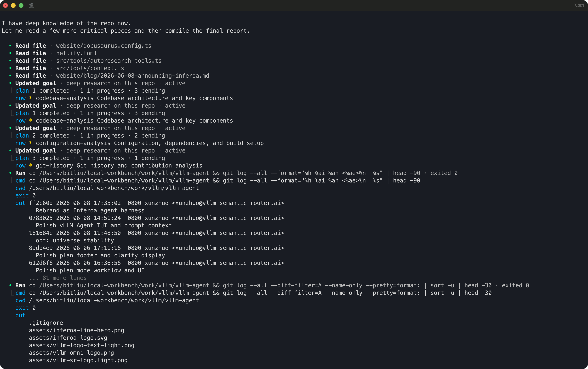Click "Polish plan mode workflow and UI"
The width and height of the screenshot is (588, 369).
tap(90, 270)
